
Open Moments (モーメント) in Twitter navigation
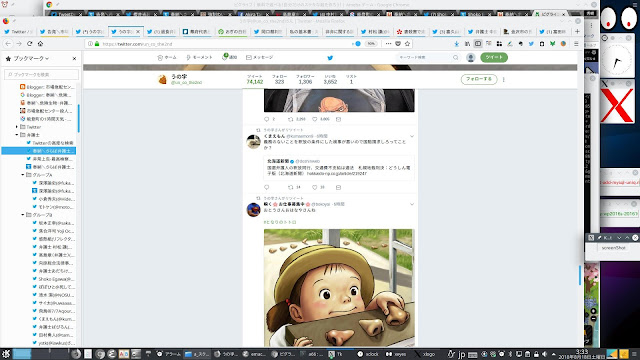click(x=199, y=58)
